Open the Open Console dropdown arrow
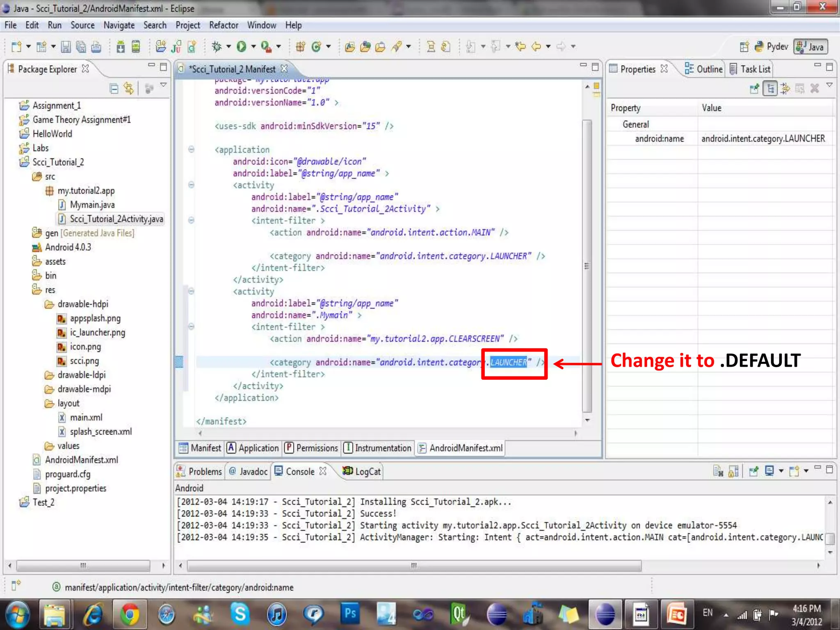The image size is (840, 630). click(x=806, y=471)
